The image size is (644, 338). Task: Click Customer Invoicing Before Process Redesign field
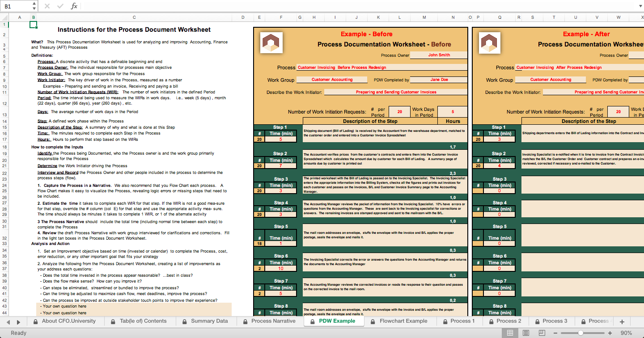click(x=382, y=68)
